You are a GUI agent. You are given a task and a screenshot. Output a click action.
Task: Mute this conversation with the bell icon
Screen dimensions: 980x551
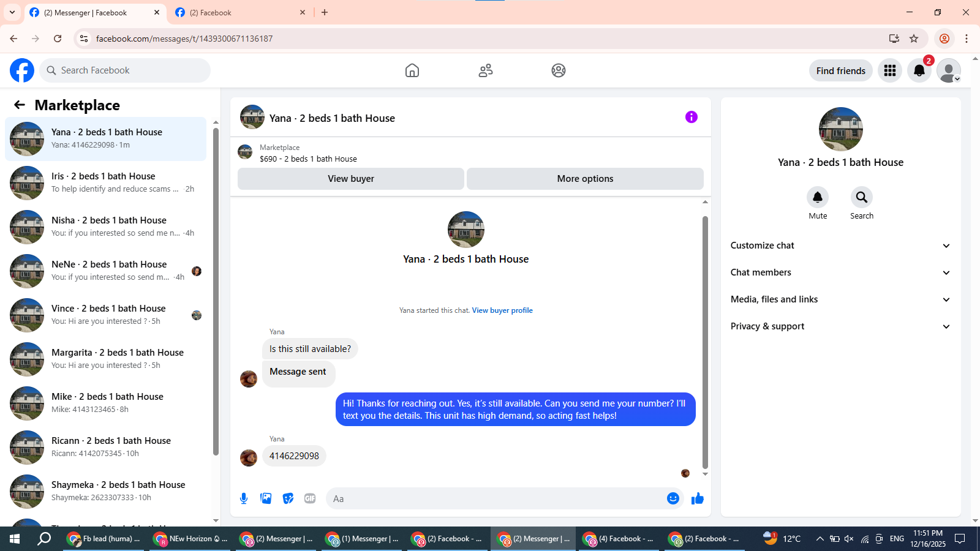pyautogui.click(x=818, y=197)
